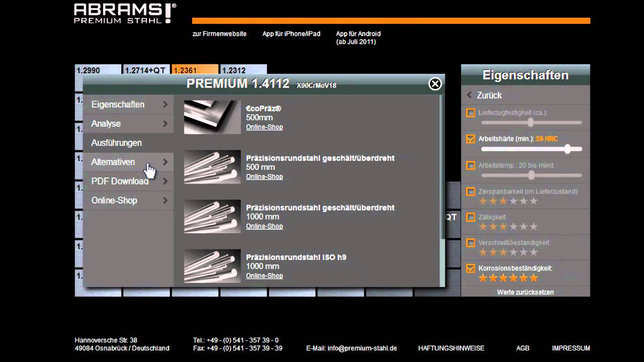
Task: Expand the Online-Shop menu entry chevron
Action: point(165,200)
